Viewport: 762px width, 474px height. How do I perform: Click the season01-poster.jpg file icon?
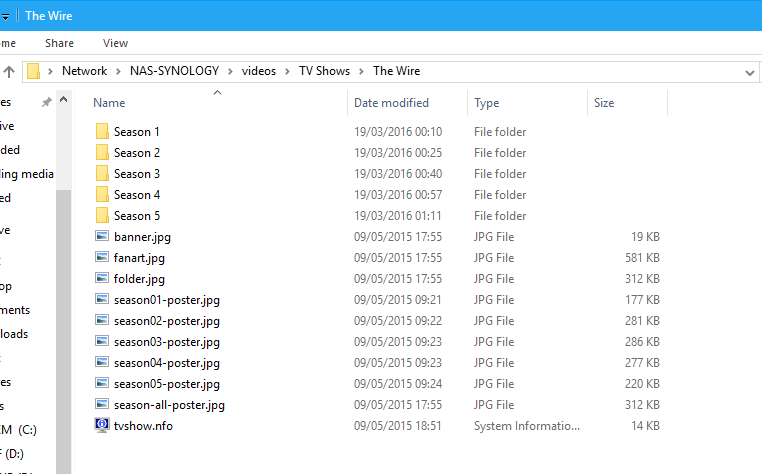click(x=102, y=299)
